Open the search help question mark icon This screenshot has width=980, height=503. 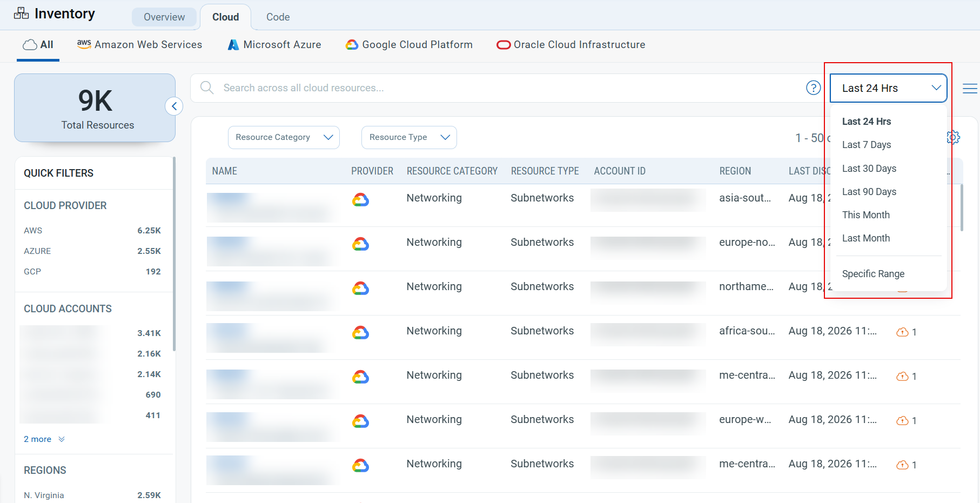pos(813,88)
